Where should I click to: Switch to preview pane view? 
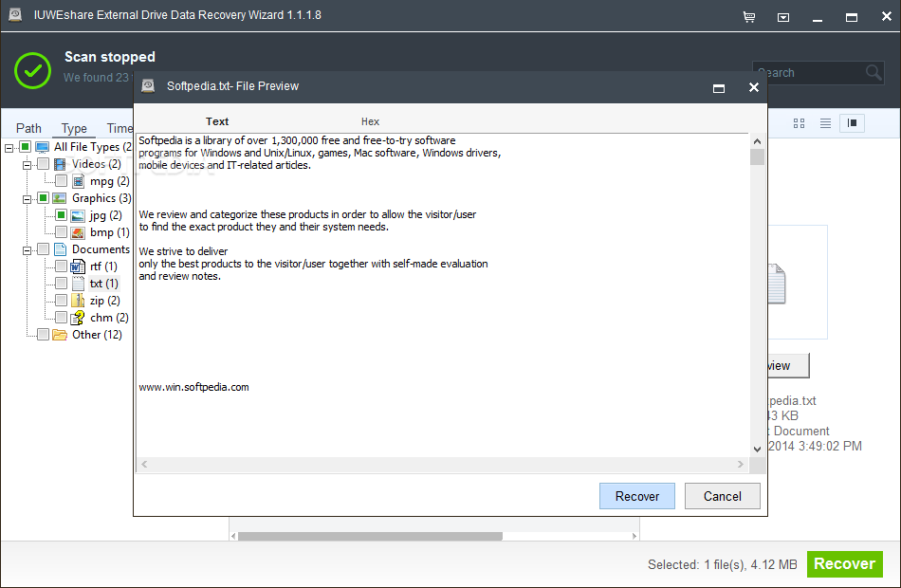[853, 123]
